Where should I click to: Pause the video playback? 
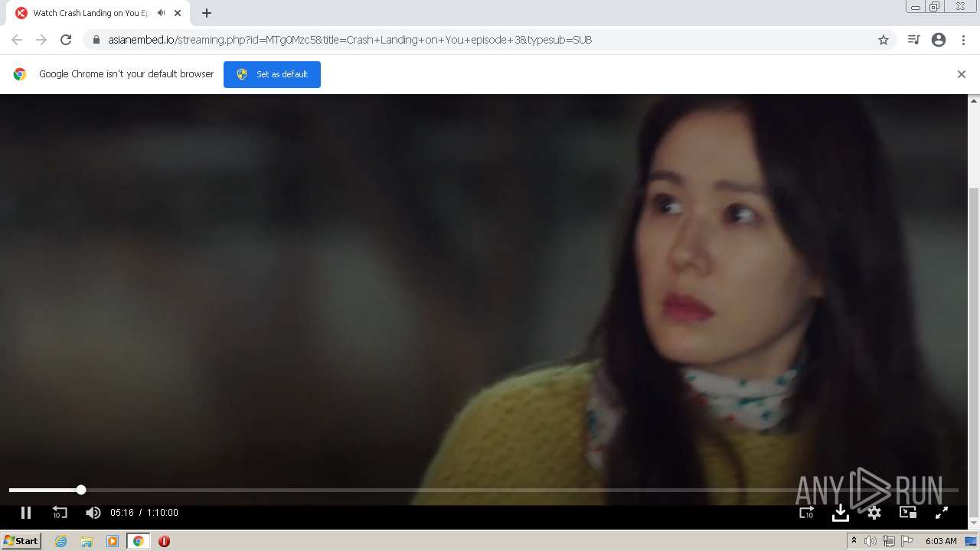pyautogui.click(x=25, y=513)
